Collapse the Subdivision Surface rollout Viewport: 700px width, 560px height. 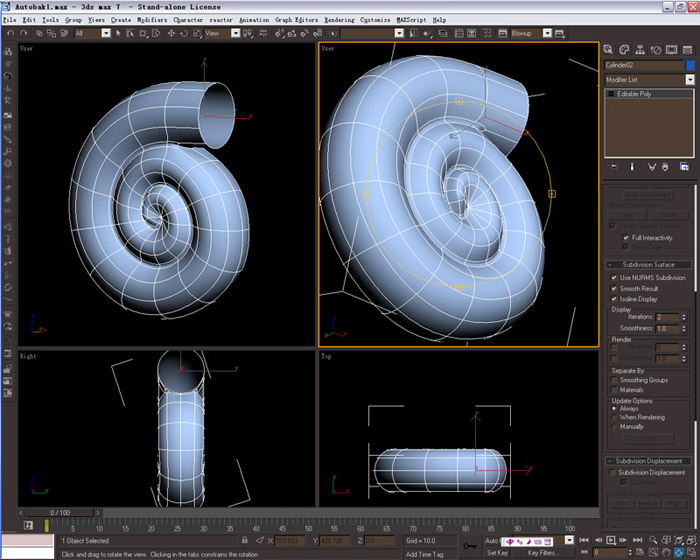click(649, 264)
